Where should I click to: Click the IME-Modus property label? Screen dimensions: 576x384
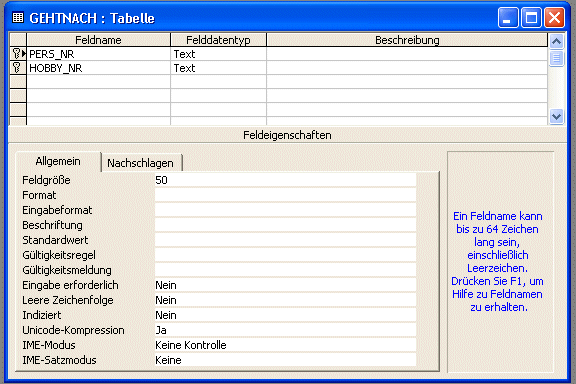tap(49, 345)
